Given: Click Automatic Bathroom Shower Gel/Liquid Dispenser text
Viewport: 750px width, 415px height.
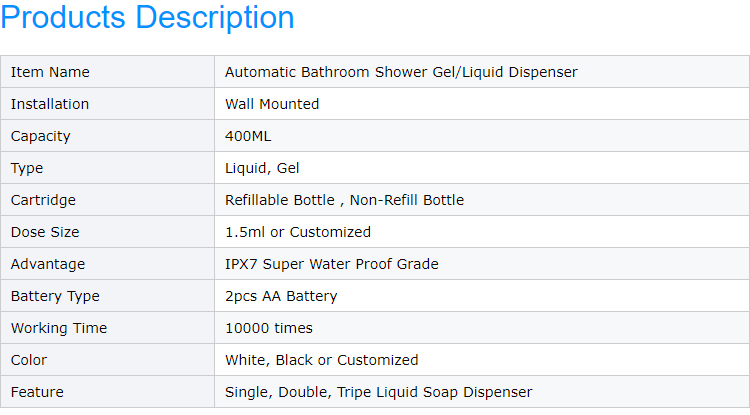Looking at the screenshot, I should click(401, 72).
